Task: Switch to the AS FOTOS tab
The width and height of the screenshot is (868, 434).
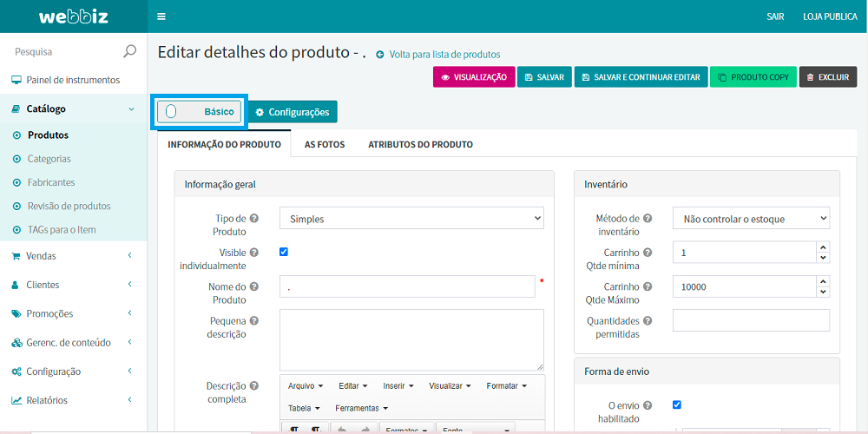Action: [324, 144]
